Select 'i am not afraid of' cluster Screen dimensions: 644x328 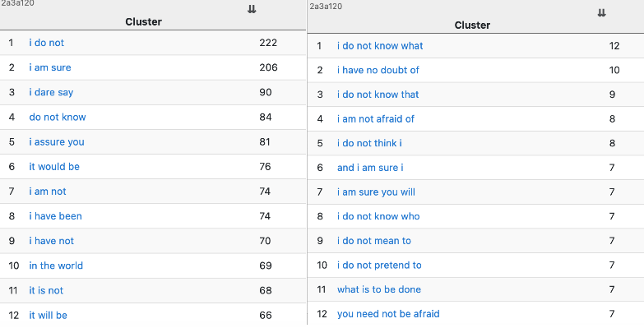(375, 119)
